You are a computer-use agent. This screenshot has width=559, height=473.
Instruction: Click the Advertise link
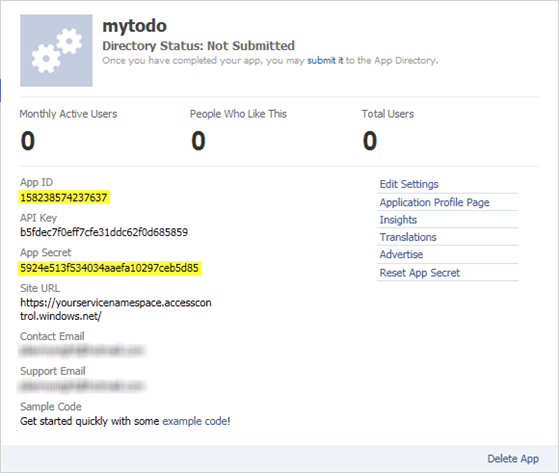(x=401, y=255)
